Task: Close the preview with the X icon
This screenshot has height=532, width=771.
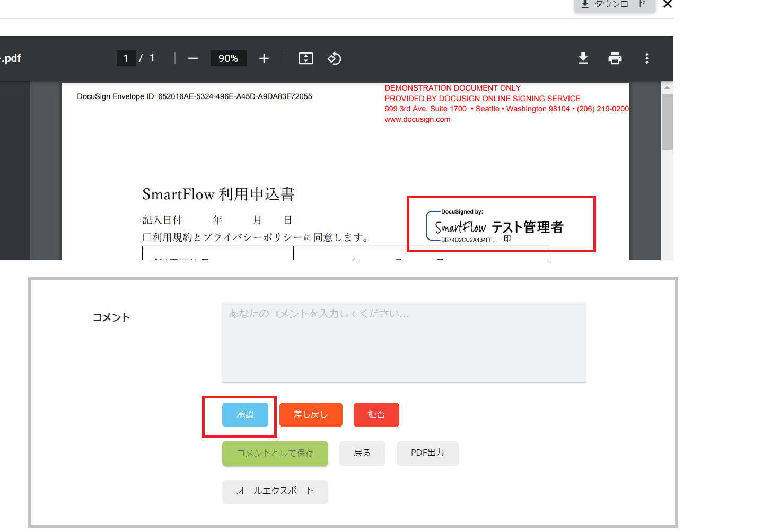Action: [x=668, y=4]
